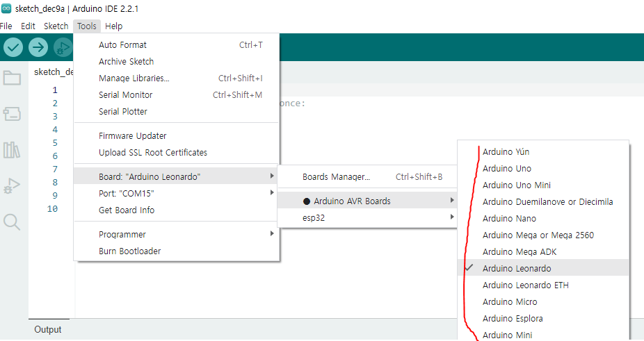Open the Serial Plotter entry
Screen dimensions: 644x341
tap(177, 112)
